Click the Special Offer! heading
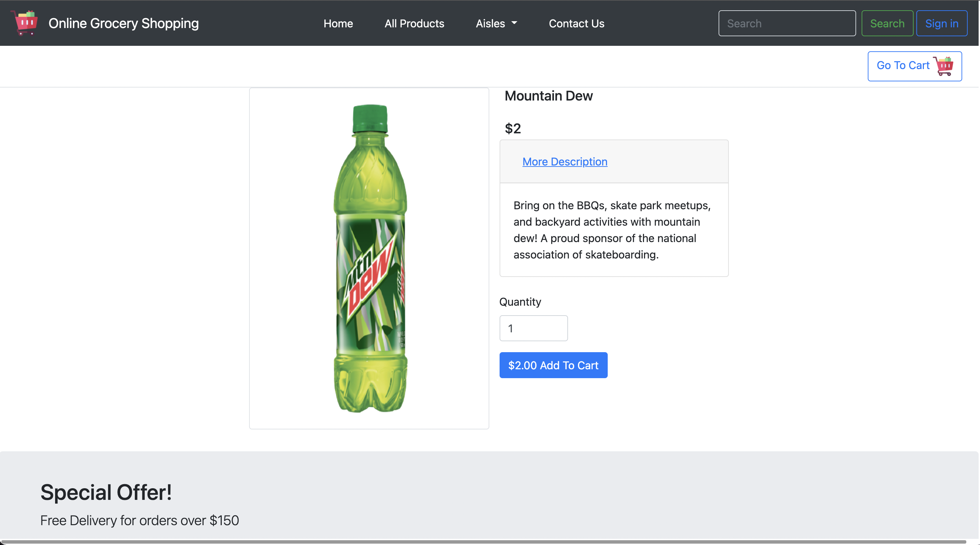Viewport: 980px width, 545px height. pos(106,492)
